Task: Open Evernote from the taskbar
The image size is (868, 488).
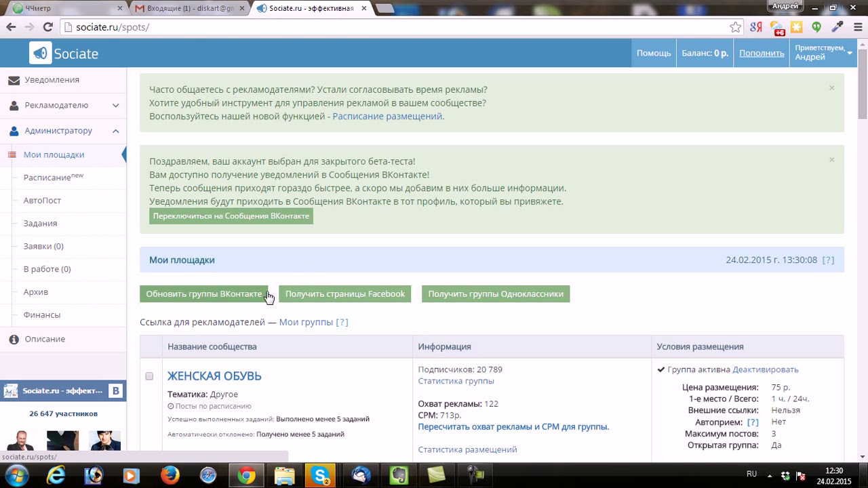Action: [399, 476]
